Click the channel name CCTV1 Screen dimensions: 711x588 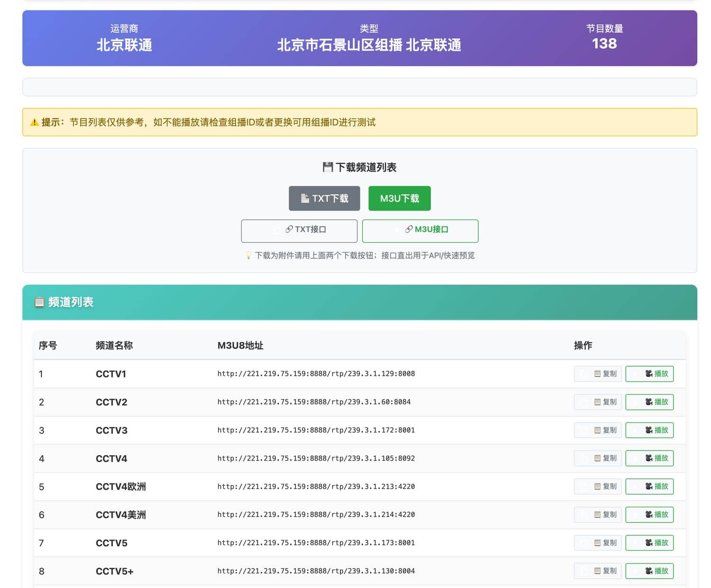pyautogui.click(x=111, y=374)
